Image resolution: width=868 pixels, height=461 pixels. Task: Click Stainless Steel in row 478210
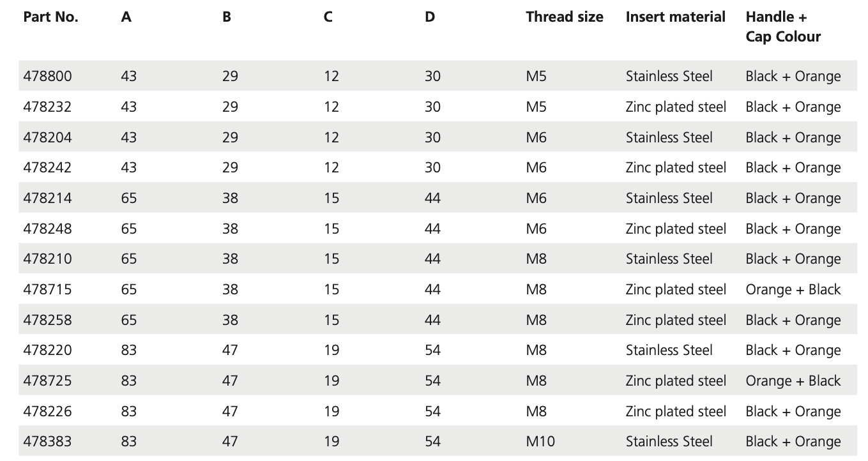click(669, 259)
